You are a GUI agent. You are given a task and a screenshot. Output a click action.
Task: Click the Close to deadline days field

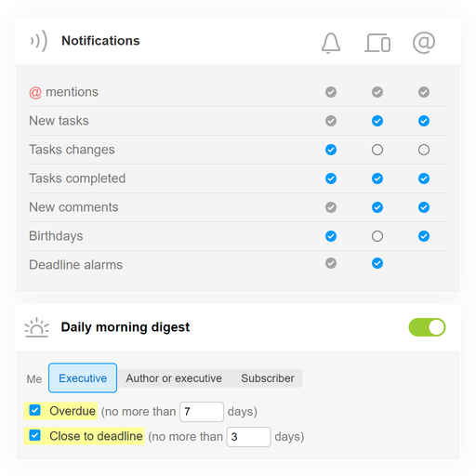(x=248, y=437)
